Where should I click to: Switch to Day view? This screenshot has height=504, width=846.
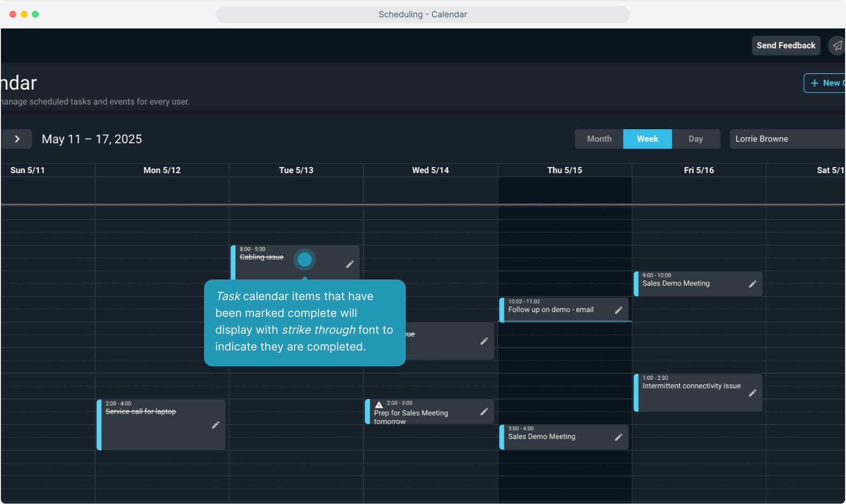[695, 139]
